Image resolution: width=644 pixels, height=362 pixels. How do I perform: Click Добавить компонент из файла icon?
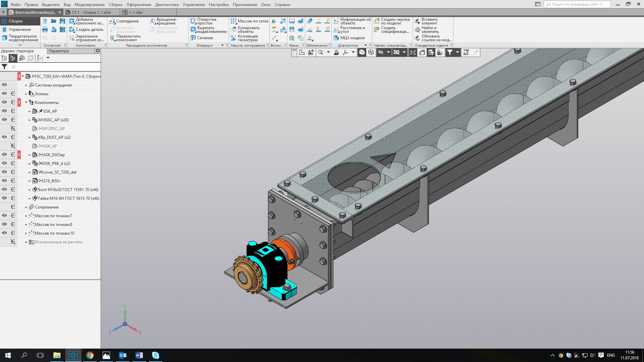click(72, 21)
